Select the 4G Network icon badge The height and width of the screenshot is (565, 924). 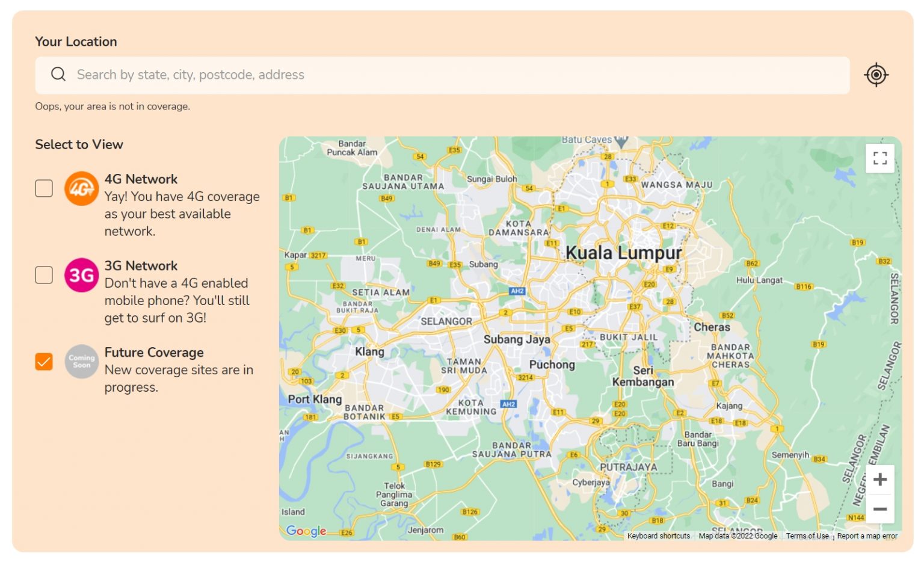coord(82,188)
